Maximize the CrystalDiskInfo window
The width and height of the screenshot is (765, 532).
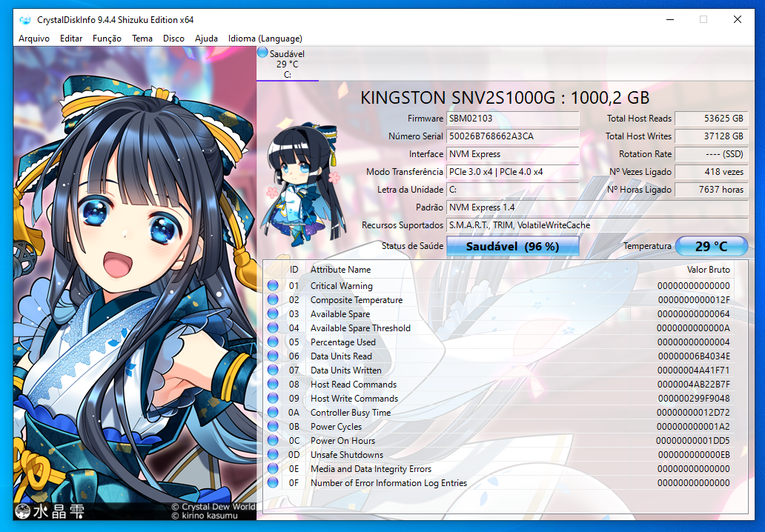(703, 20)
